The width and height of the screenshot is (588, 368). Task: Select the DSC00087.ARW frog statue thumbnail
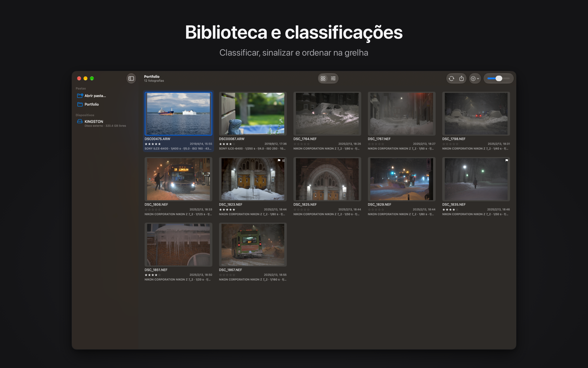tap(253, 114)
